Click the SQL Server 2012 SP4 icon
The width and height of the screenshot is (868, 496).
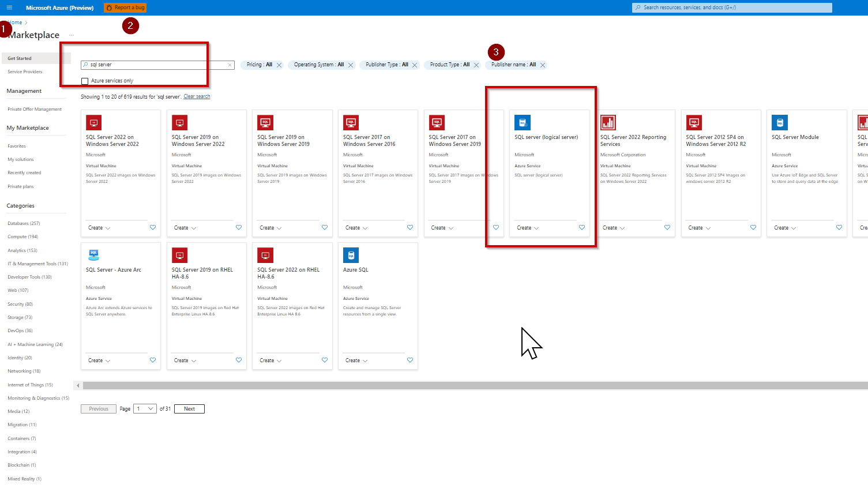694,122
